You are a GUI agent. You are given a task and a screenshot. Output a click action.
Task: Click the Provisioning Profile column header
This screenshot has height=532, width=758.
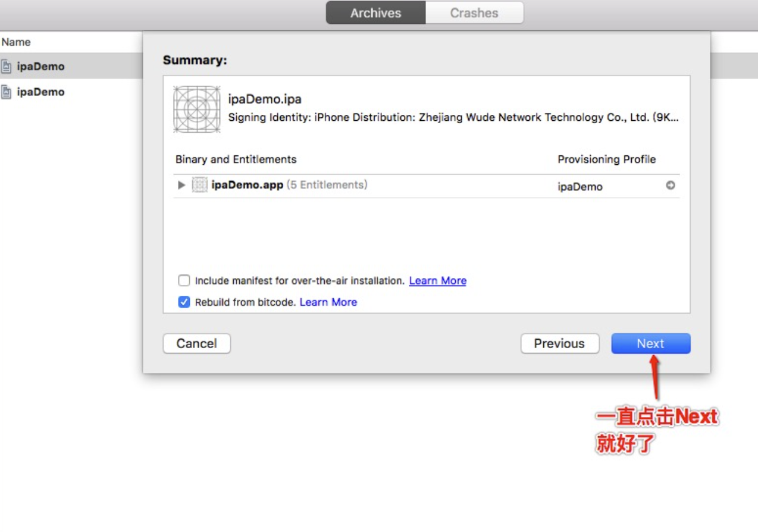607,159
